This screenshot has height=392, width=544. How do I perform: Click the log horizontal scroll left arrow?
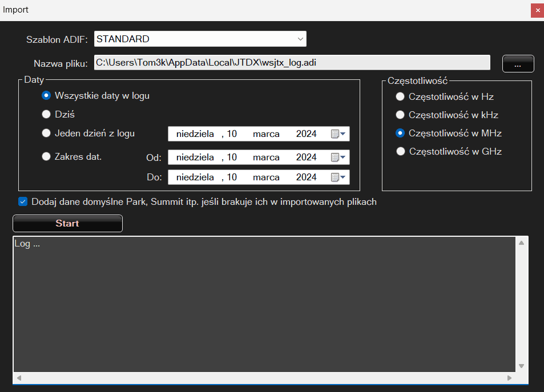pos(19,378)
